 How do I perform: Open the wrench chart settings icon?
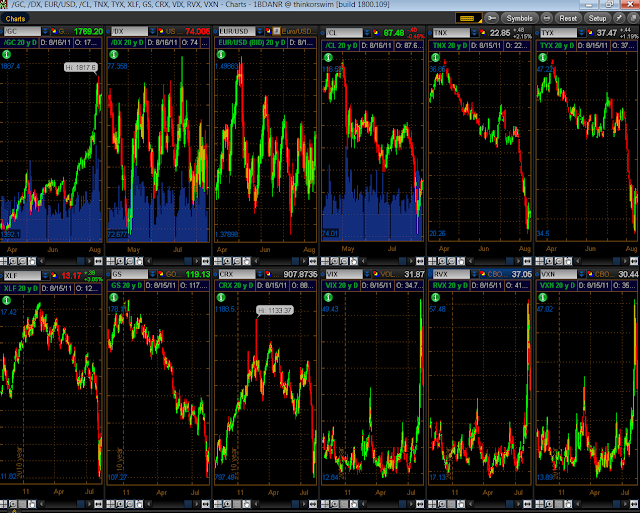(x=492, y=18)
